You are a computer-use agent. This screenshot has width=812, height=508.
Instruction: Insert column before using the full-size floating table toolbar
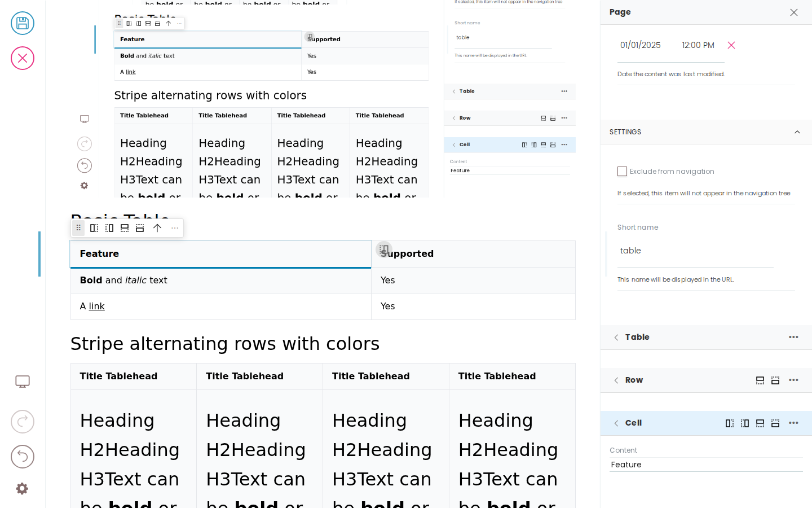(x=109, y=228)
